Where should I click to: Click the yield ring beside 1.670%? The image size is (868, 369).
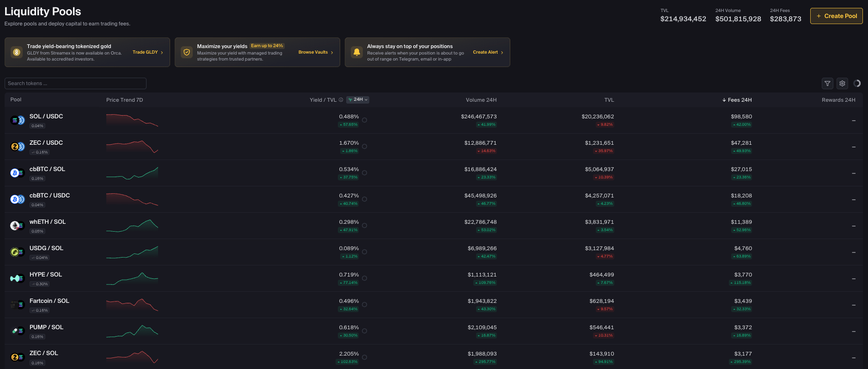(x=365, y=147)
